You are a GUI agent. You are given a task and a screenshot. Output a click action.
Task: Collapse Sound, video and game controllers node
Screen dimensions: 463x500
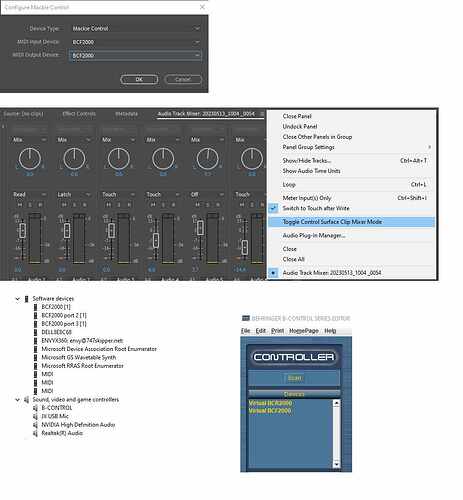click(18, 400)
